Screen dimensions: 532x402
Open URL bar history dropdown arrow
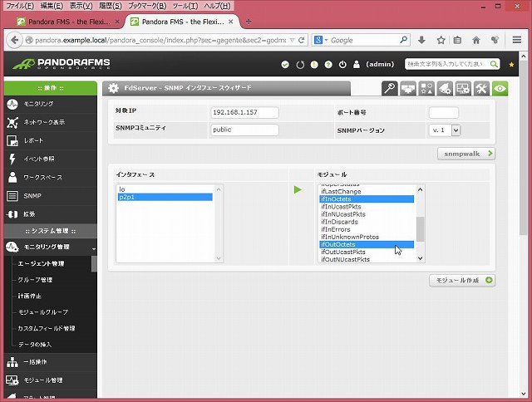click(x=292, y=40)
